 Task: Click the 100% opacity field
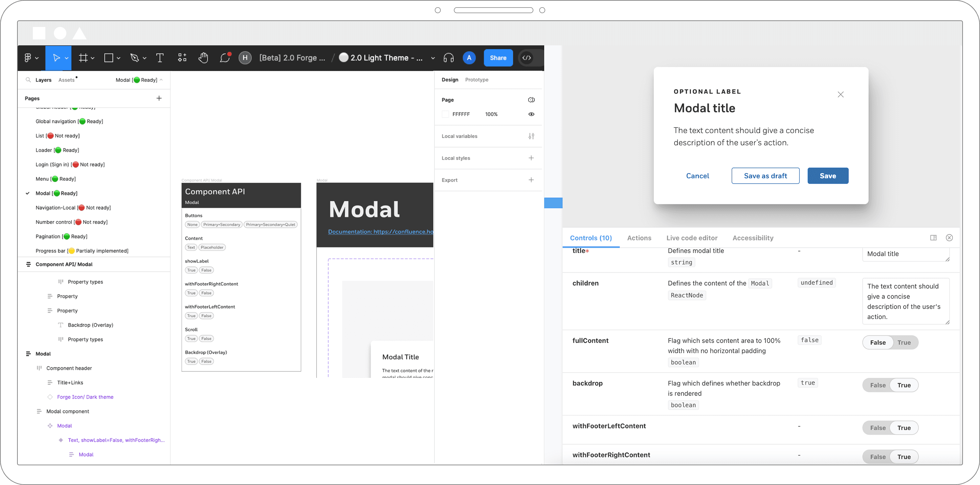(491, 114)
